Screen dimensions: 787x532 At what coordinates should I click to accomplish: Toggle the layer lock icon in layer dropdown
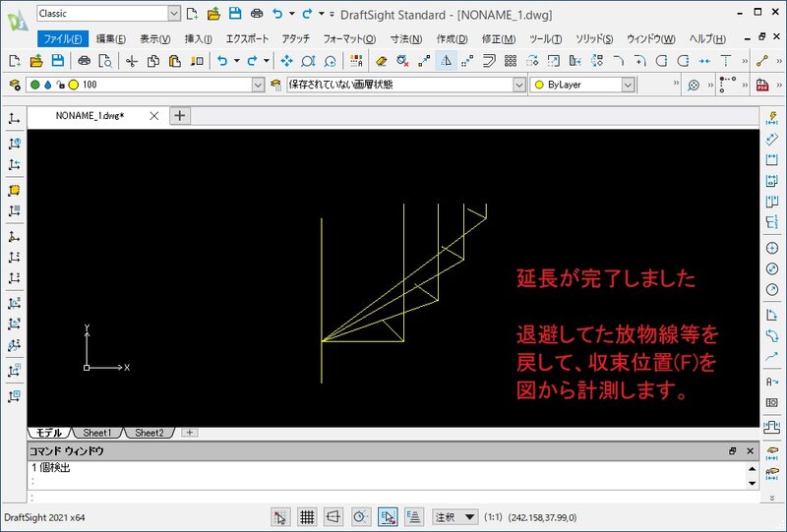click(x=60, y=85)
